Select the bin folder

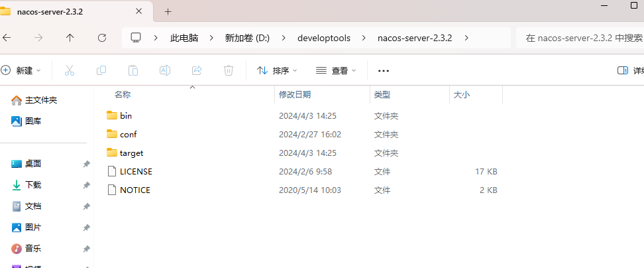(126, 116)
